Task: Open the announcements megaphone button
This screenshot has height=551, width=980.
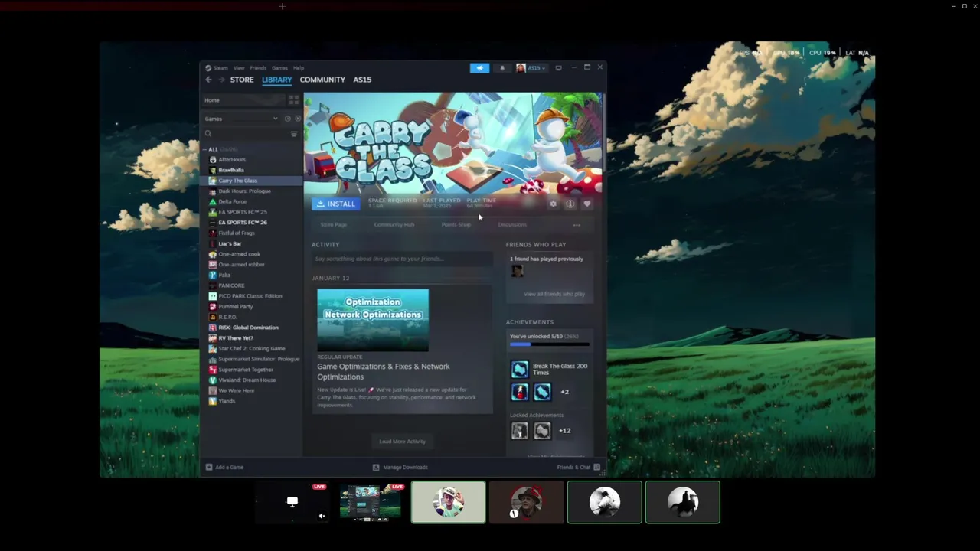Action: 479,67
